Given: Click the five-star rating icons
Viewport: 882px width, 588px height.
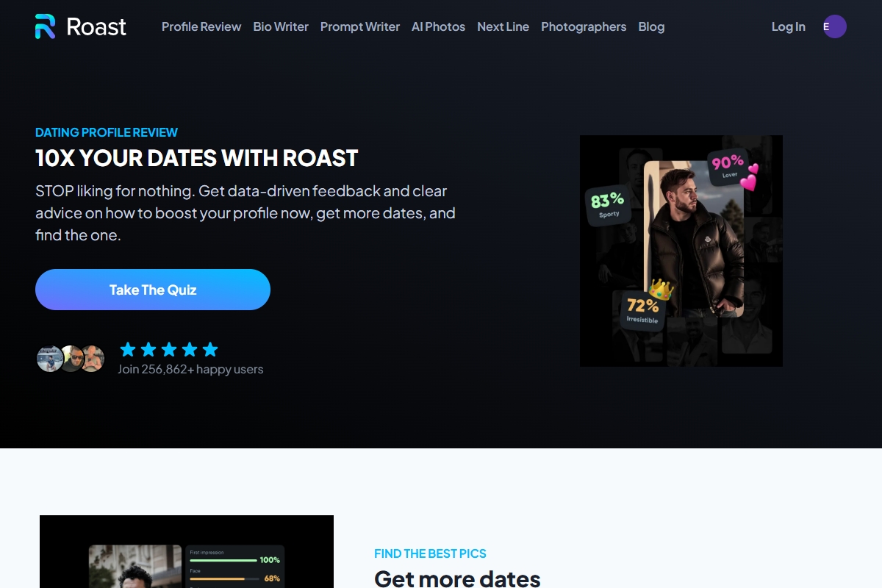Looking at the screenshot, I should click(x=169, y=349).
